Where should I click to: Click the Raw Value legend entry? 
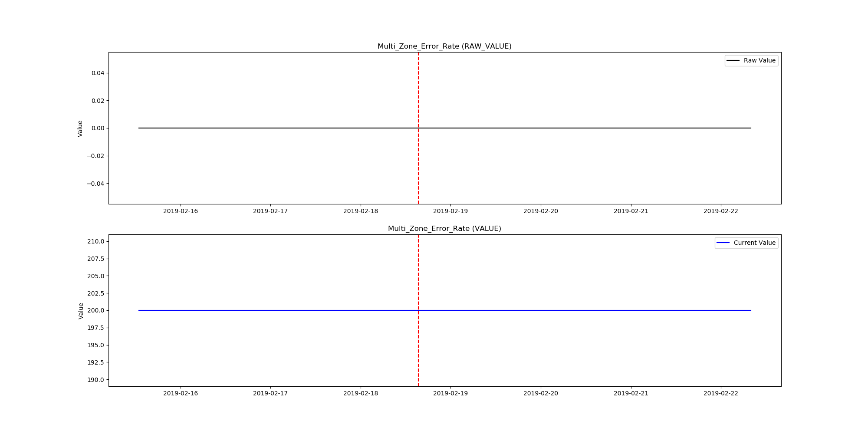tap(751, 60)
